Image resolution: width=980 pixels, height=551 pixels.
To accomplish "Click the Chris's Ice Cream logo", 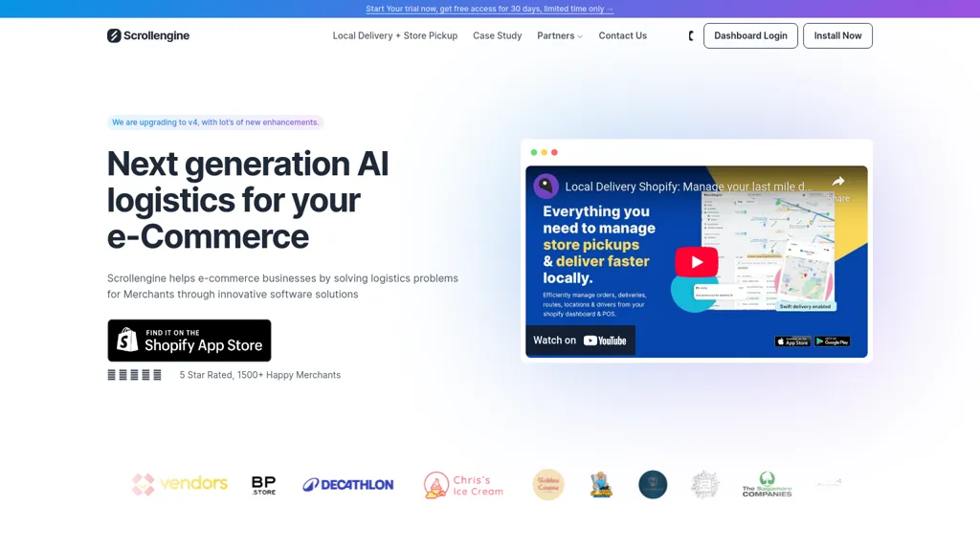I will point(463,485).
